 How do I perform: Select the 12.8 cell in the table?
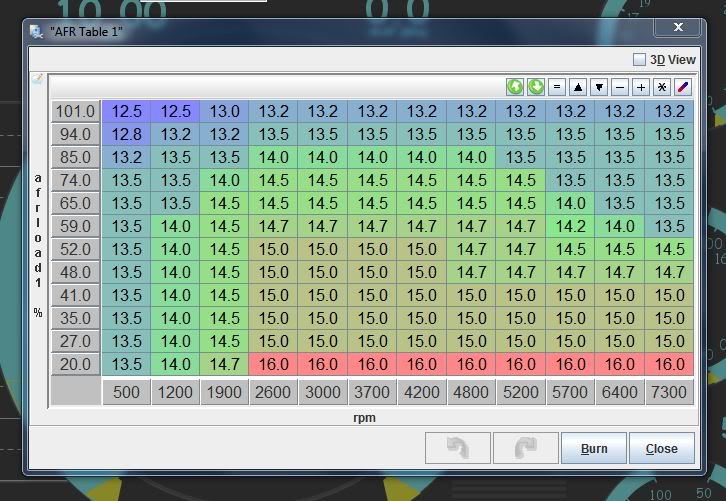pyautogui.click(x=126, y=134)
